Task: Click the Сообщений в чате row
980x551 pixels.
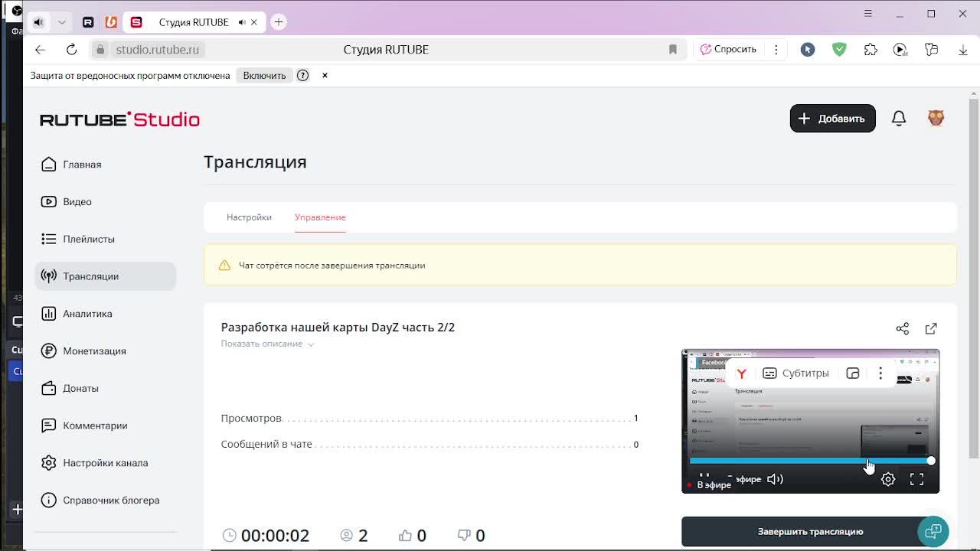Action: point(430,445)
